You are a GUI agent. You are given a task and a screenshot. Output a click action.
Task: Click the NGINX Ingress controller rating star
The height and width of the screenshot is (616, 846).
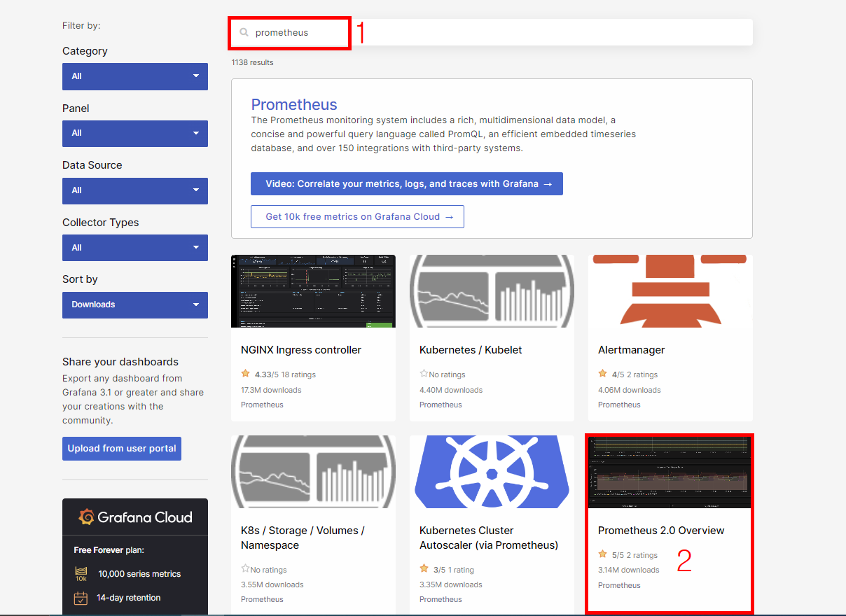point(246,374)
